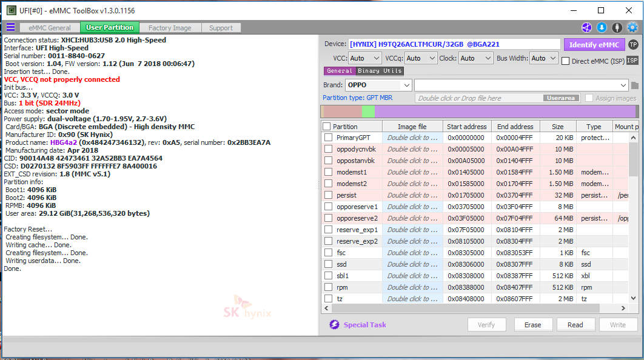644x360 pixels.
Task: Click the End address column header
Action: (515, 127)
